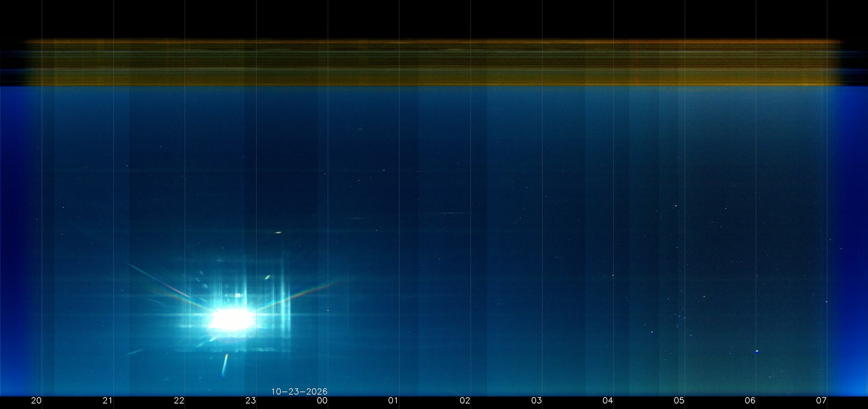868x409 pixels.
Task: Click the 05 hour label
Action: click(x=679, y=400)
